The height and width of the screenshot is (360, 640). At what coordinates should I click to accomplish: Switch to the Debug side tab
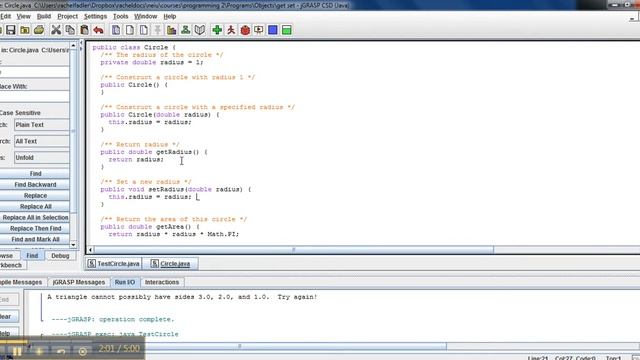[x=60, y=256]
